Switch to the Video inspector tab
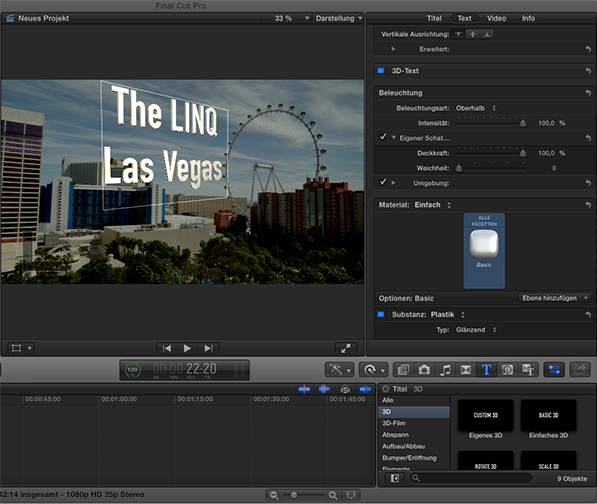597x504 pixels. click(496, 18)
